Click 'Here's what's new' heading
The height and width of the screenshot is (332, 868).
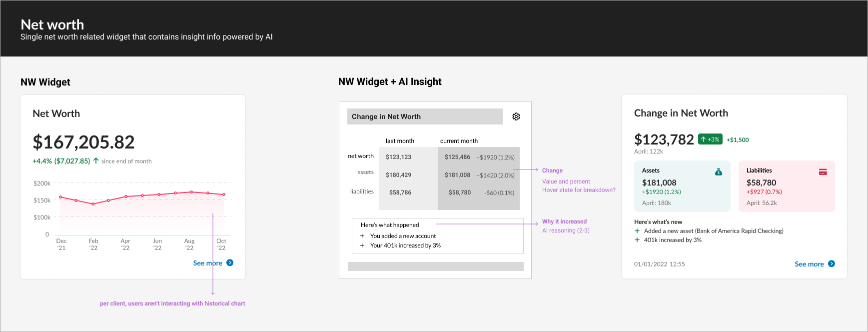click(658, 222)
